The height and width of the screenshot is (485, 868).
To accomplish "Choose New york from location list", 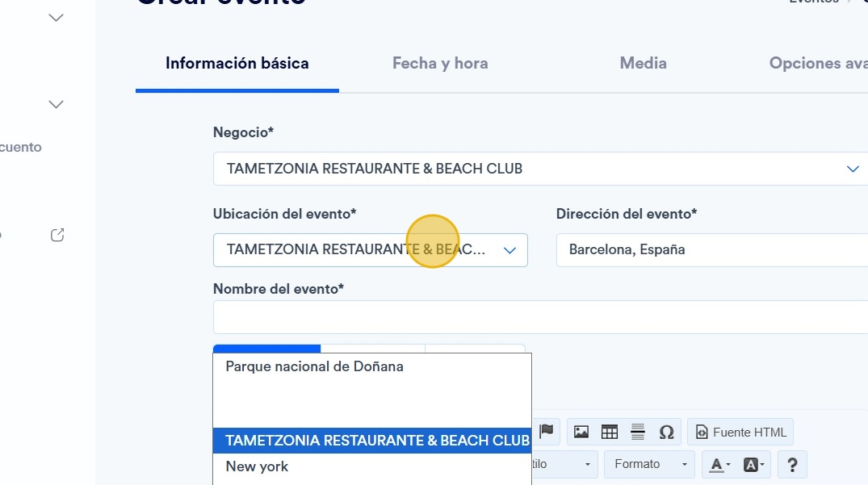I will 372,466.
